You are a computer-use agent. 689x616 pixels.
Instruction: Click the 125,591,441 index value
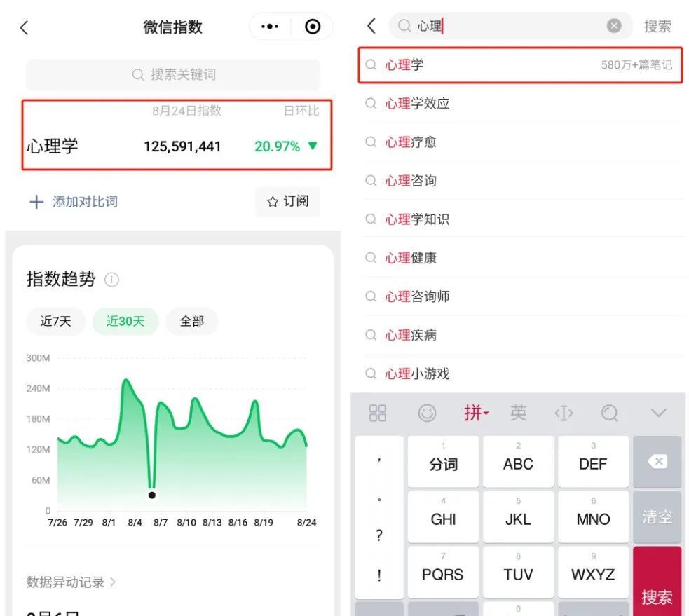coord(182,146)
